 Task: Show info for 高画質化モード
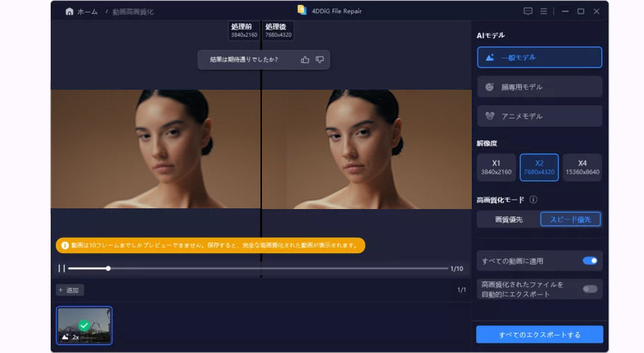[x=533, y=200]
